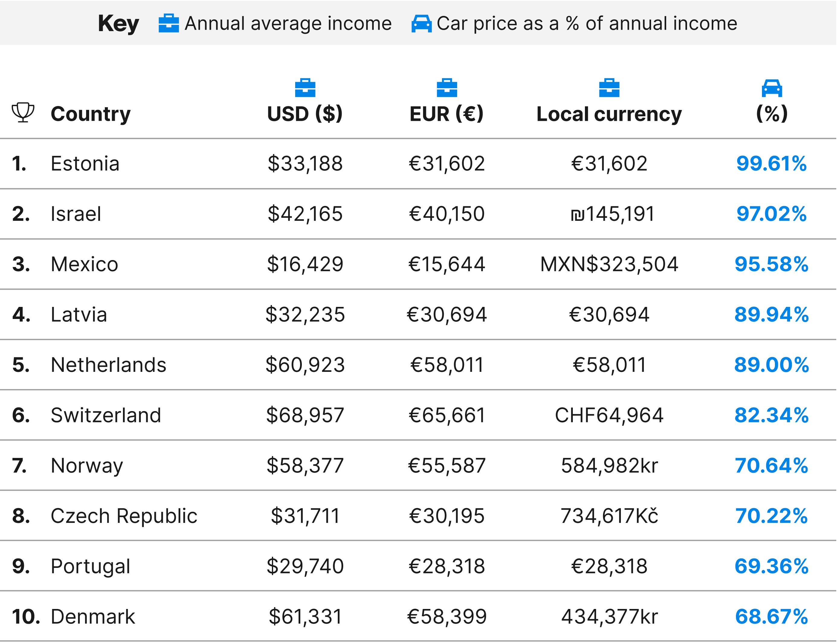Click the Local currency column header
Viewport: 839px width, 644px height.
(x=609, y=114)
